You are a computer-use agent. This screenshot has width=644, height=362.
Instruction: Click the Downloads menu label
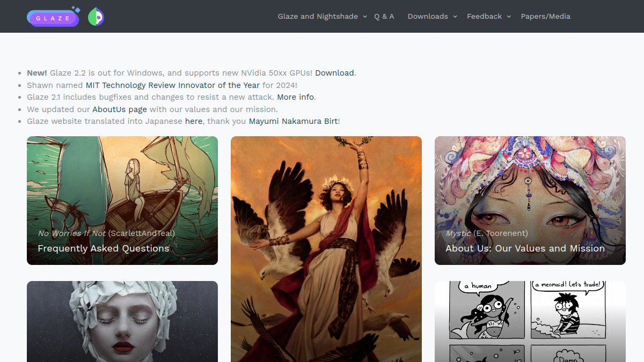pyautogui.click(x=428, y=17)
